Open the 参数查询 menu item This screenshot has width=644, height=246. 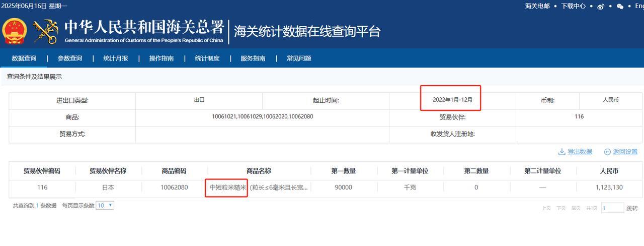(70, 58)
